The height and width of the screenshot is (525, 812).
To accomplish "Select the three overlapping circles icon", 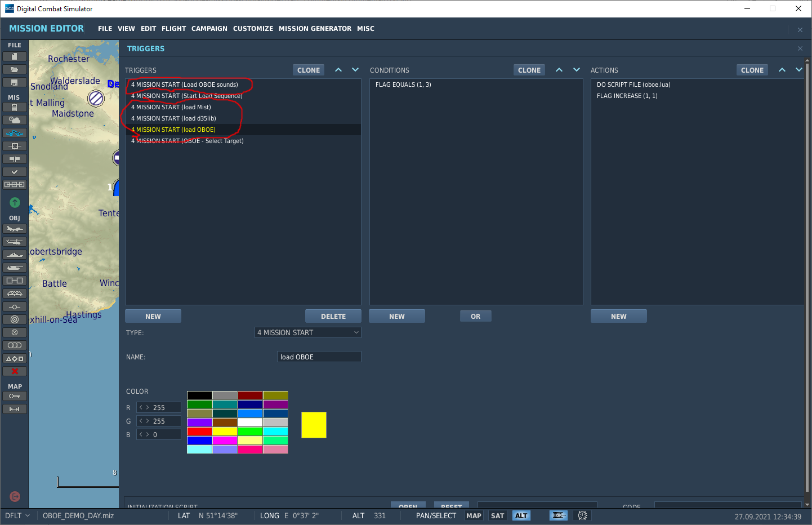I will [x=15, y=345].
